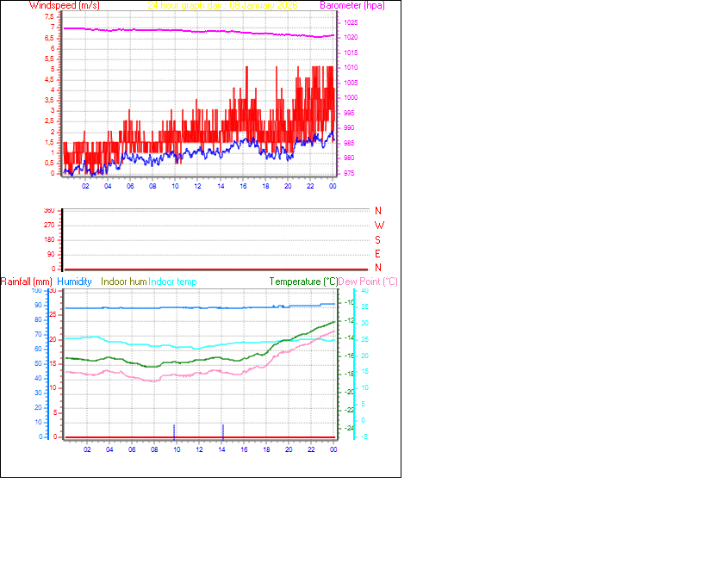Click the Indoor hum legend label

tap(124, 282)
